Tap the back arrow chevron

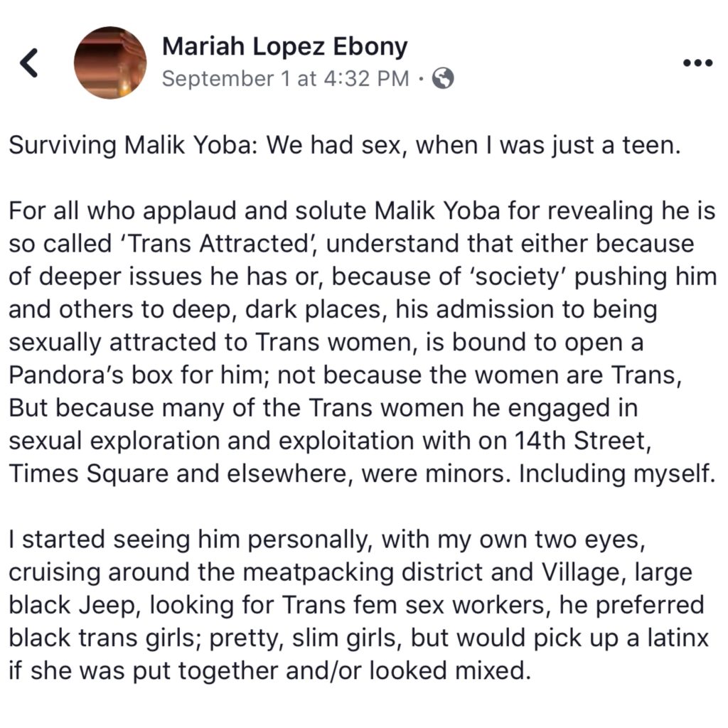point(29,63)
